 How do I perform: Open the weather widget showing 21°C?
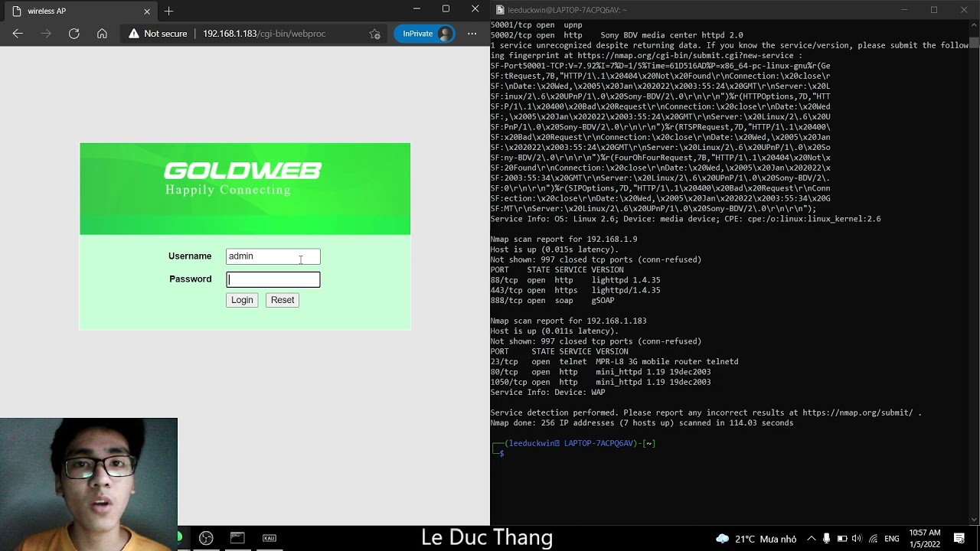pyautogui.click(x=755, y=539)
